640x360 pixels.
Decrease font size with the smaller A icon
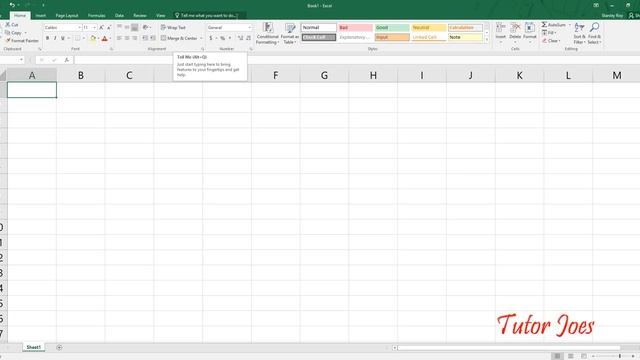(109, 27)
